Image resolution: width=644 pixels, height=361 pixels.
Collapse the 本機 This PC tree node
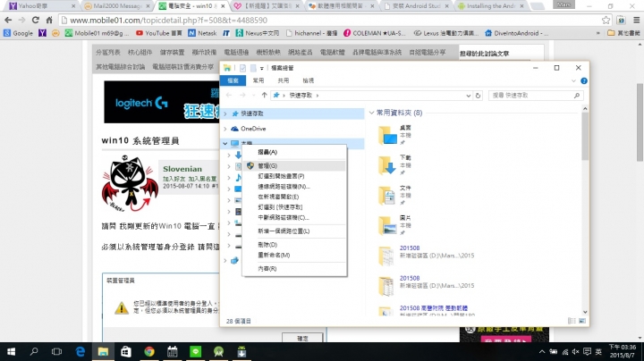(225, 143)
